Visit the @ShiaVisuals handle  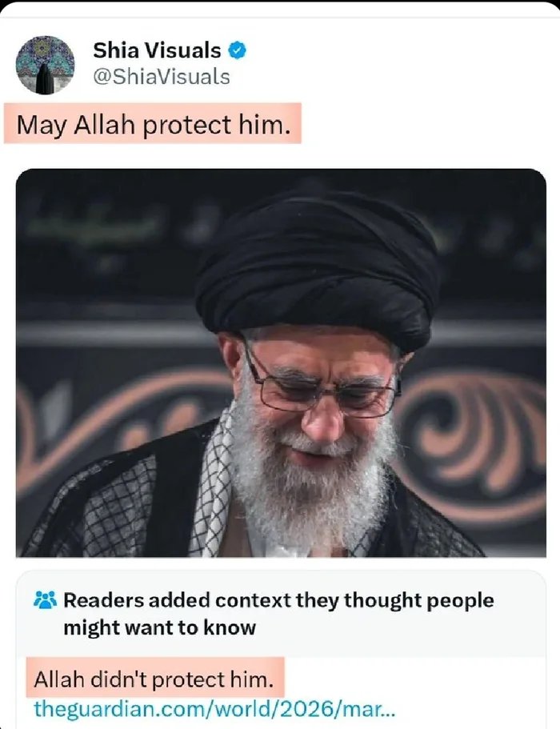click(162, 77)
